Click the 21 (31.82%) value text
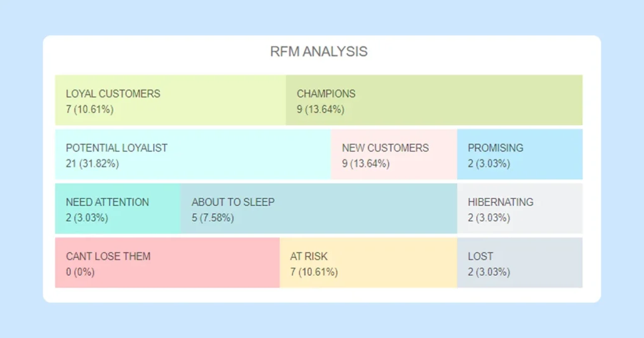 (x=92, y=163)
